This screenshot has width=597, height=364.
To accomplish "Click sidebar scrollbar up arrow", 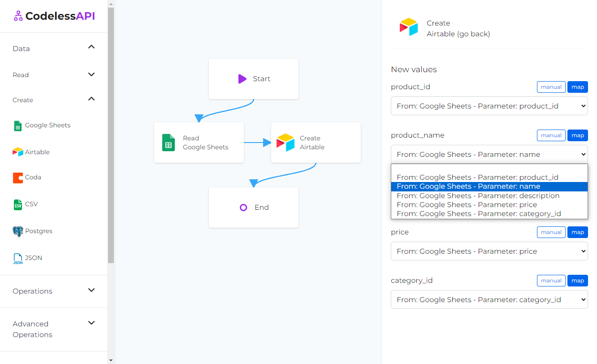I will [111, 3].
